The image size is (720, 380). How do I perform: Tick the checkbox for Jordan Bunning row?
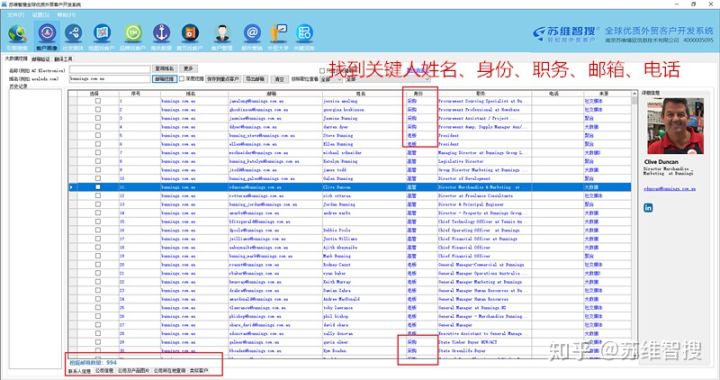(x=98, y=204)
